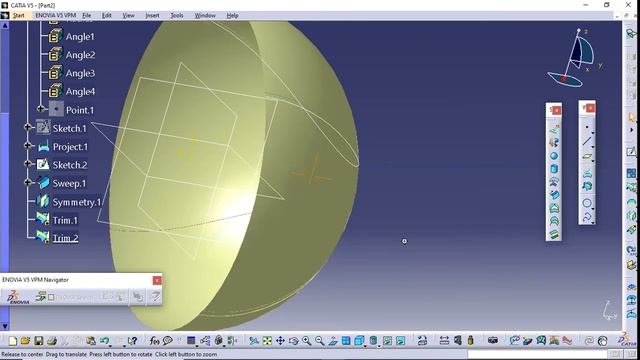The image size is (640, 360).
Task: Close the ENOVIA V5 VPM Navigator panel
Action: [x=157, y=280]
